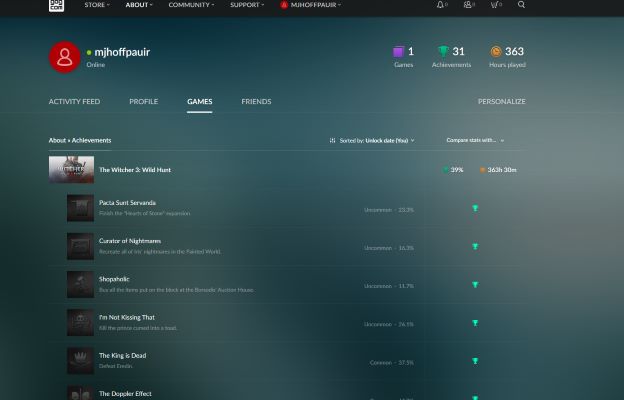Viewport: 624px width, 400px height.
Task: Open the friends icon in header
Action: point(468,5)
